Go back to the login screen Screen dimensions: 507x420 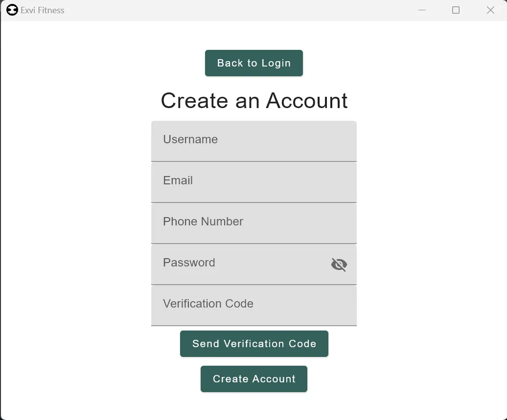point(254,63)
